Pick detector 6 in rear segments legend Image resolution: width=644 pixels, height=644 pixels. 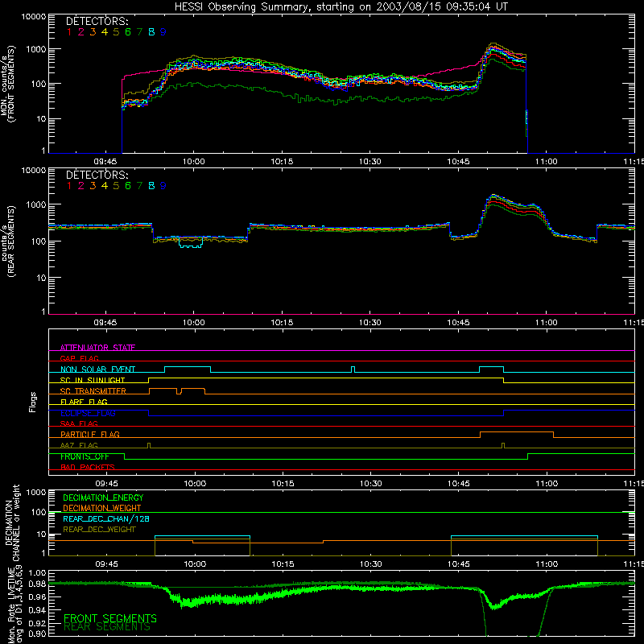pyautogui.click(x=128, y=186)
